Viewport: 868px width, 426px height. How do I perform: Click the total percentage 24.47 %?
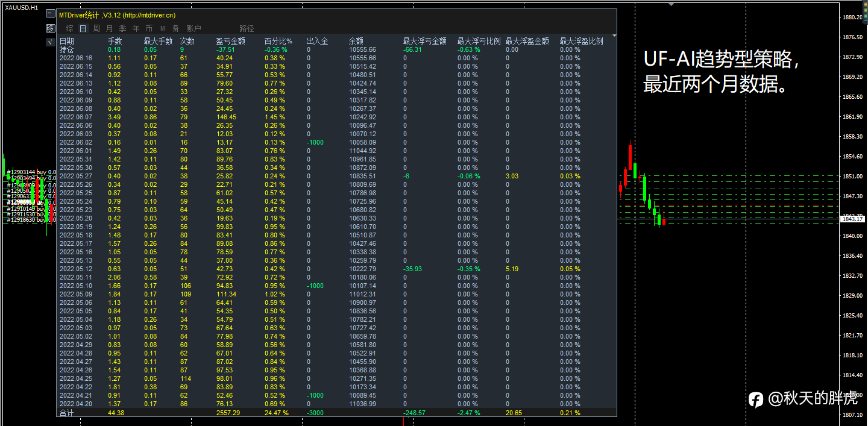pos(276,413)
